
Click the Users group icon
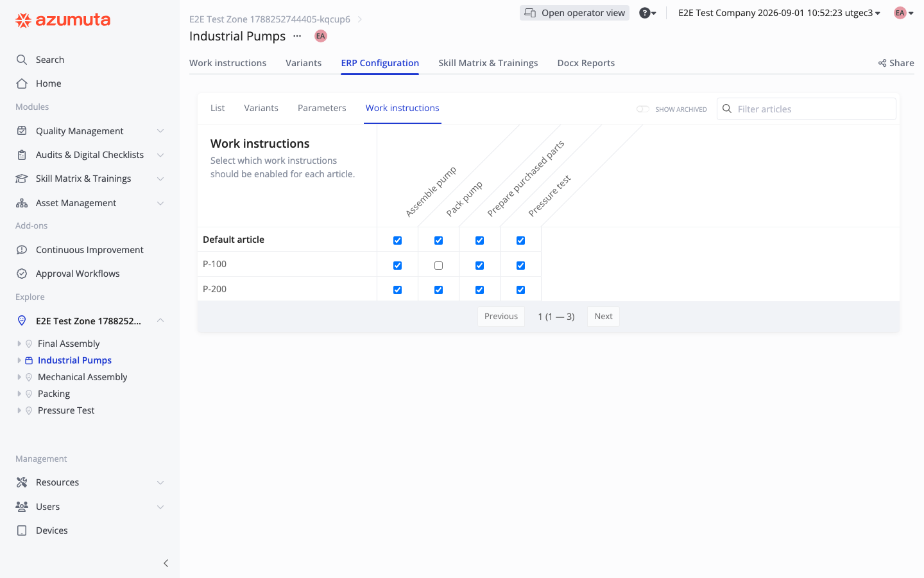tap(22, 507)
